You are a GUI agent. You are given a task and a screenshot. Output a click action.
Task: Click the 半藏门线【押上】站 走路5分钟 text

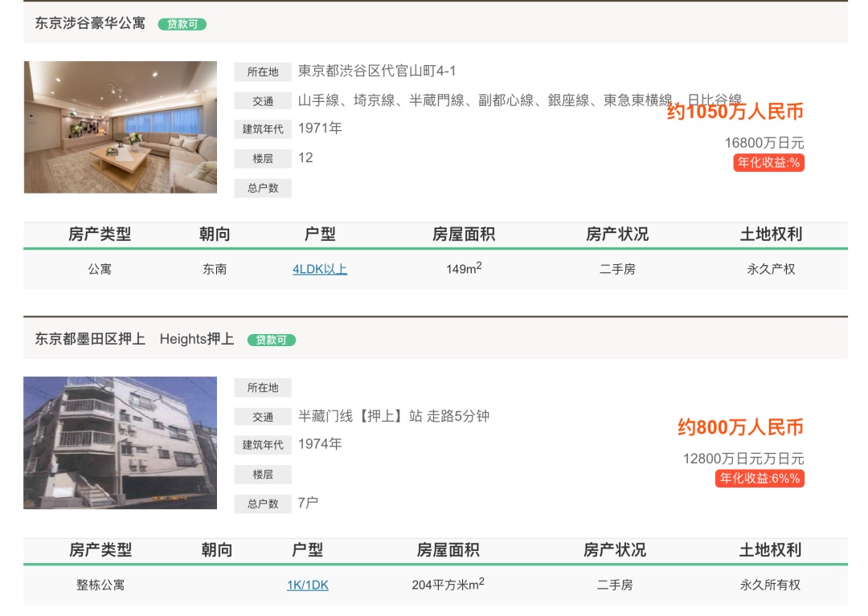pyautogui.click(x=394, y=416)
